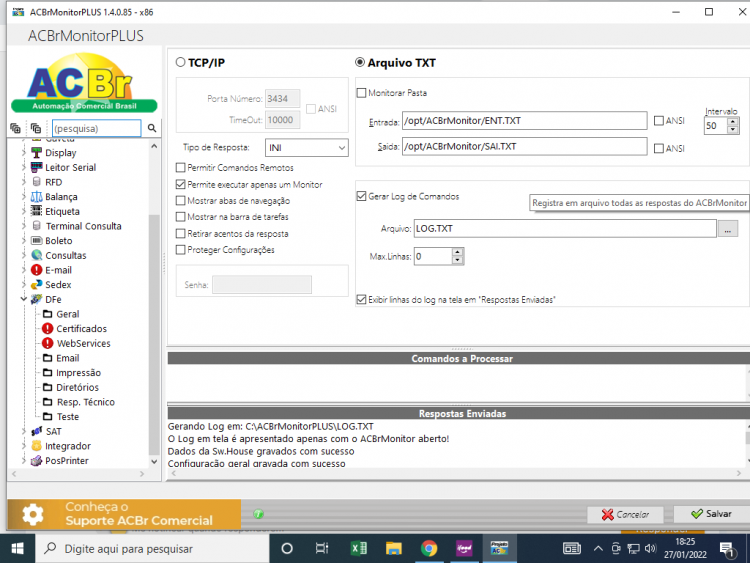The height and width of the screenshot is (563, 750).
Task: Decrease the Max.Linhas spinner value
Action: tap(458, 260)
